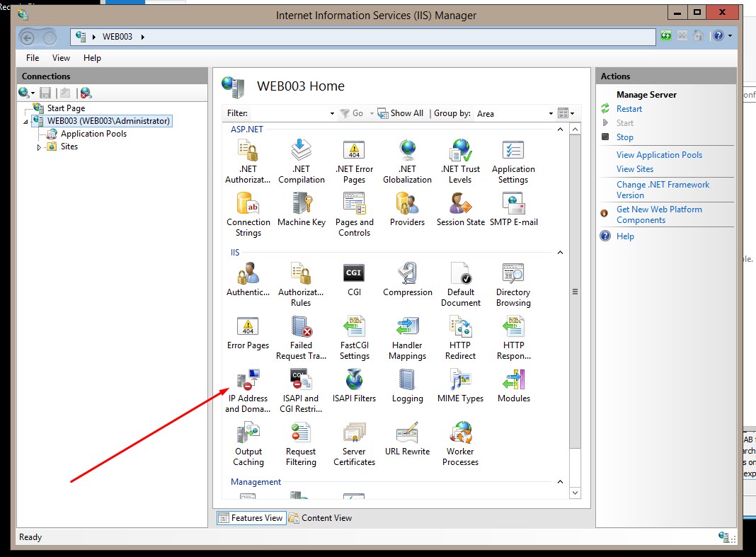Screen dimensions: 756x557
Task: Select the CGI feature icon
Action: pyautogui.click(x=354, y=273)
